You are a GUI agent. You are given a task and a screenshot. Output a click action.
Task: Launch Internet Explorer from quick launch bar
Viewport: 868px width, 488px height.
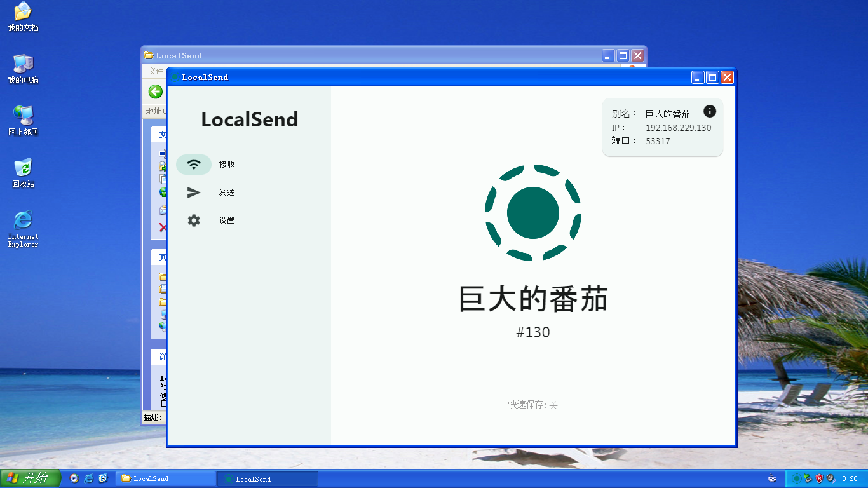click(89, 478)
